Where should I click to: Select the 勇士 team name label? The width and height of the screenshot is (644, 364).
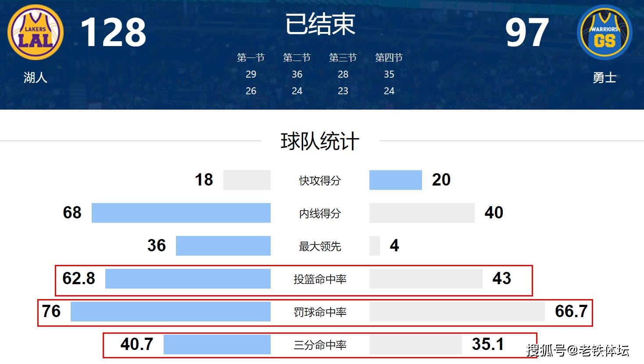(605, 78)
